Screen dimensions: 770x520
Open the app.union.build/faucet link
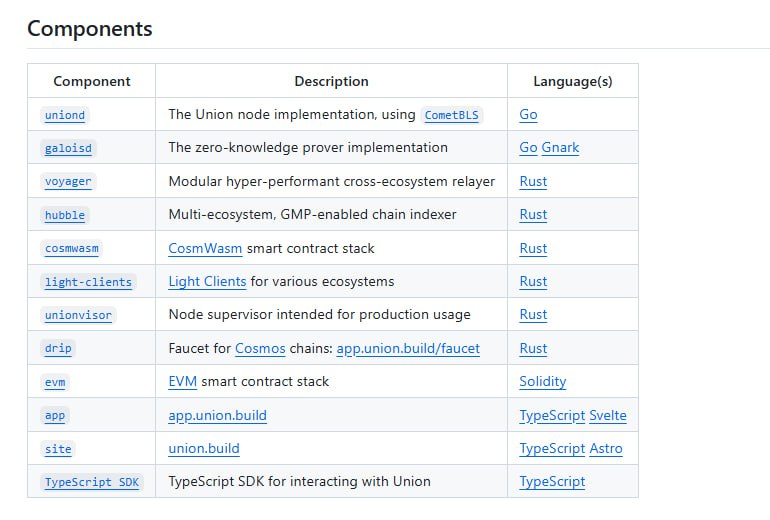pos(408,349)
